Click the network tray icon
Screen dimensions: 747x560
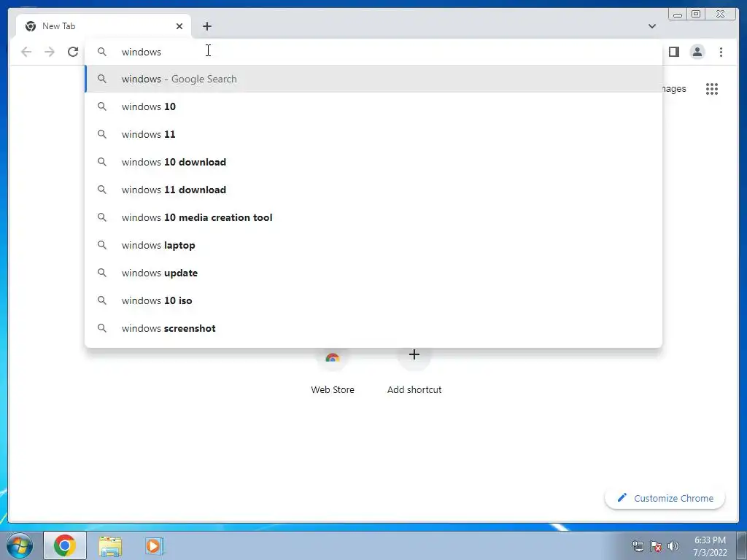coord(638,546)
